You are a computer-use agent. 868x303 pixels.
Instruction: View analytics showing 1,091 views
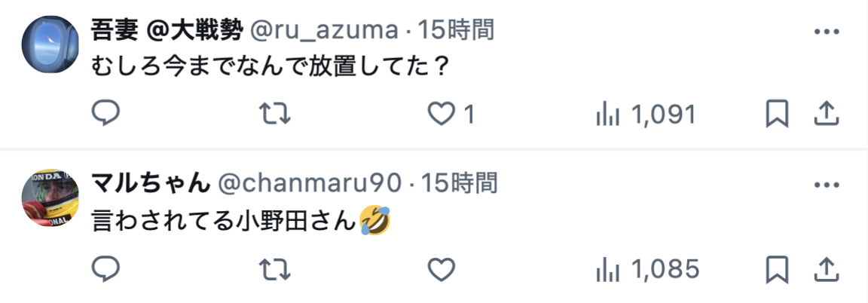pos(645,115)
